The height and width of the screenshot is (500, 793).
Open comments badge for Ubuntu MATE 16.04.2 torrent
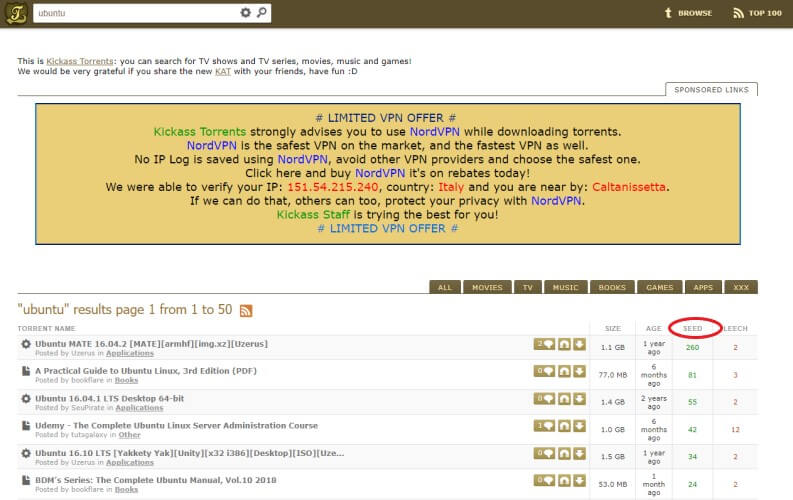coord(544,344)
